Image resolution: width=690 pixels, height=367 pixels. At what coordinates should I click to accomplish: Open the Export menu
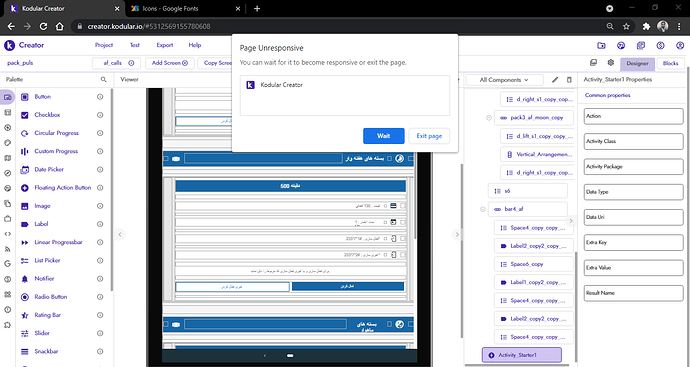tap(165, 45)
